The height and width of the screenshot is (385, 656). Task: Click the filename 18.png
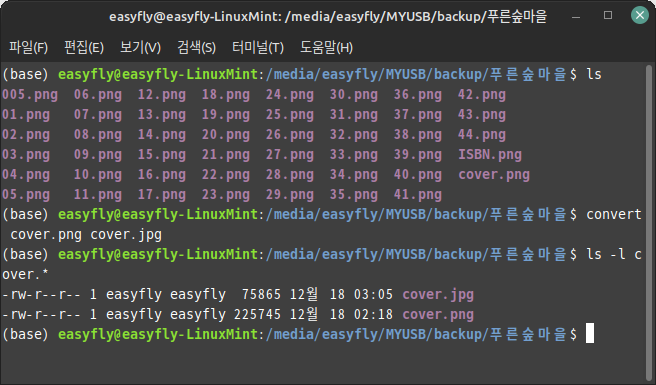coord(226,95)
